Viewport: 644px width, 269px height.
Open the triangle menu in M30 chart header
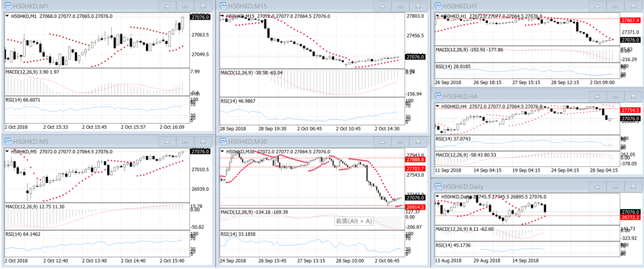223,151
